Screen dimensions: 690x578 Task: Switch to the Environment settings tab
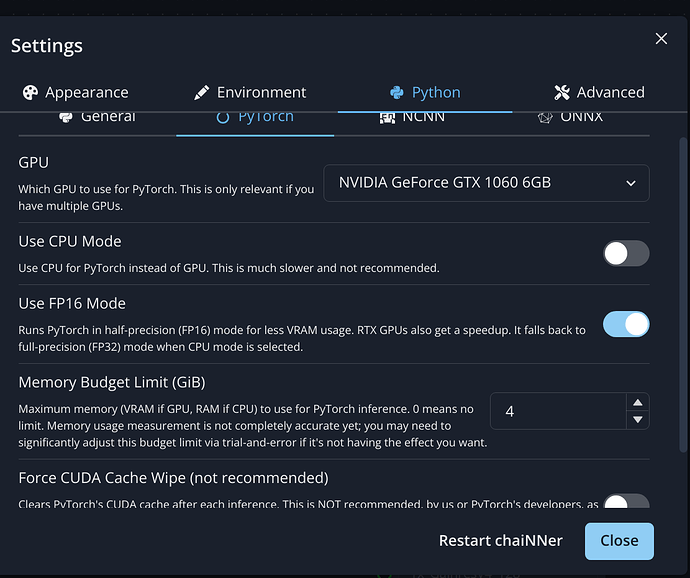[x=250, y=92]
